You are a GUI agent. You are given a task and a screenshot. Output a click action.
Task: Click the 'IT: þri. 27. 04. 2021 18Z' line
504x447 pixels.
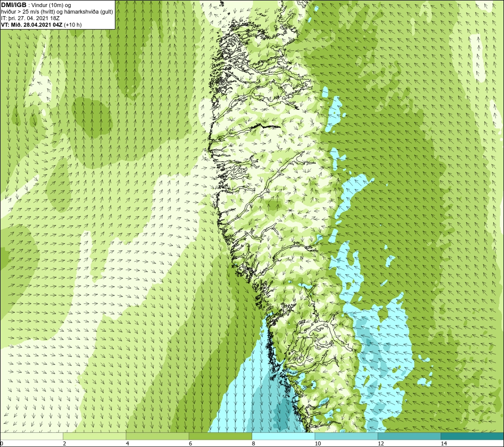(x=30, y=18)
